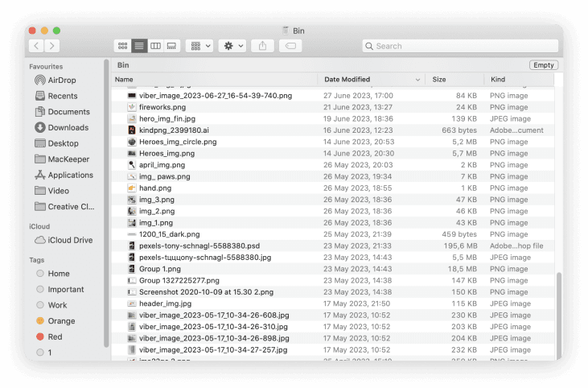Open iCloud Drive in the sidebar
588x388 pixels.
[x=70, y=240]
